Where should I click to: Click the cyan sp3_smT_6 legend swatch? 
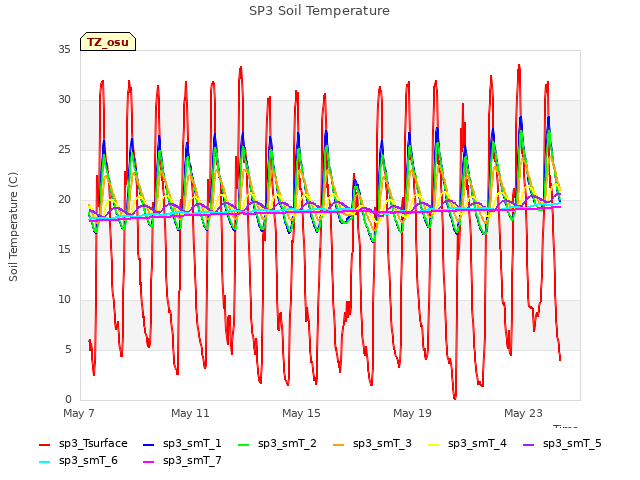point(44,462)
